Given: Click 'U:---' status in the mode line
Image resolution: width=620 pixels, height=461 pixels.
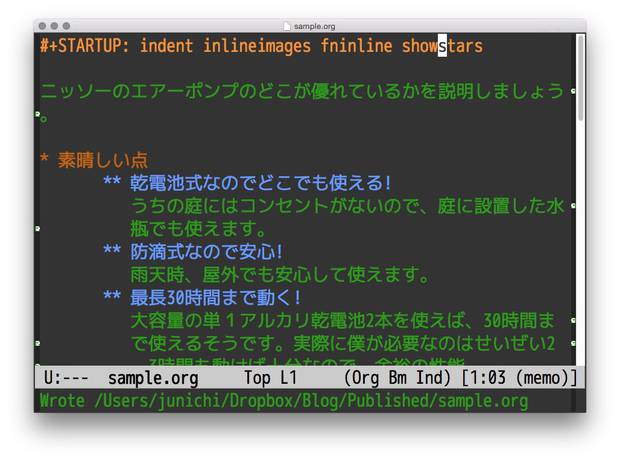Looking at the screenshot, I should point(66,378).
